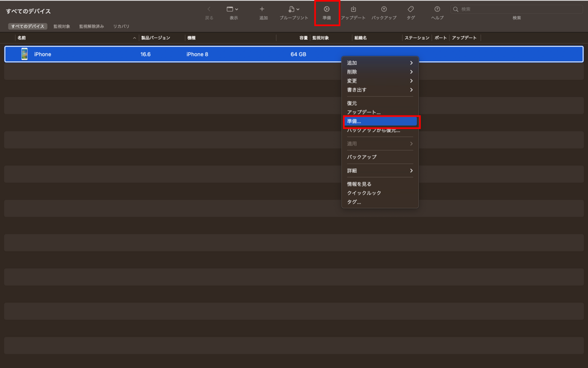588x368 pixels.
Task: Click the 準備 icon in the toolbar
Action: click(x=327, y=9)
